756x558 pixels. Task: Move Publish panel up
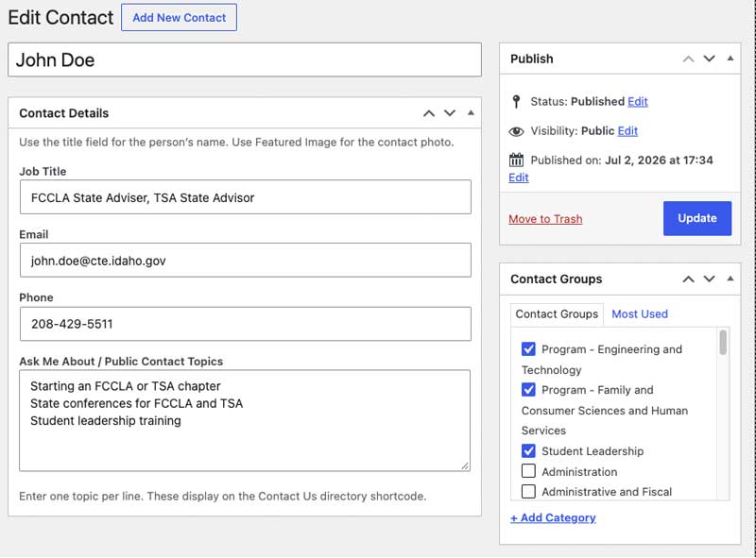coord(688,59)
